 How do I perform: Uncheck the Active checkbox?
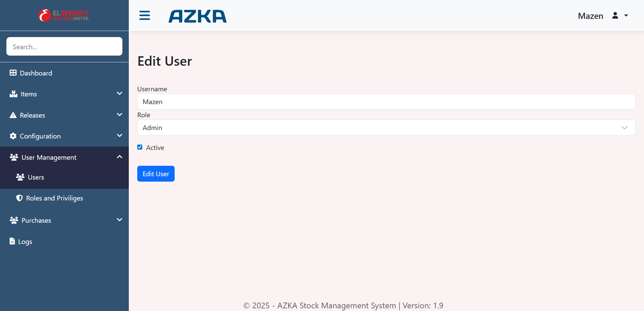coord(140,147)
